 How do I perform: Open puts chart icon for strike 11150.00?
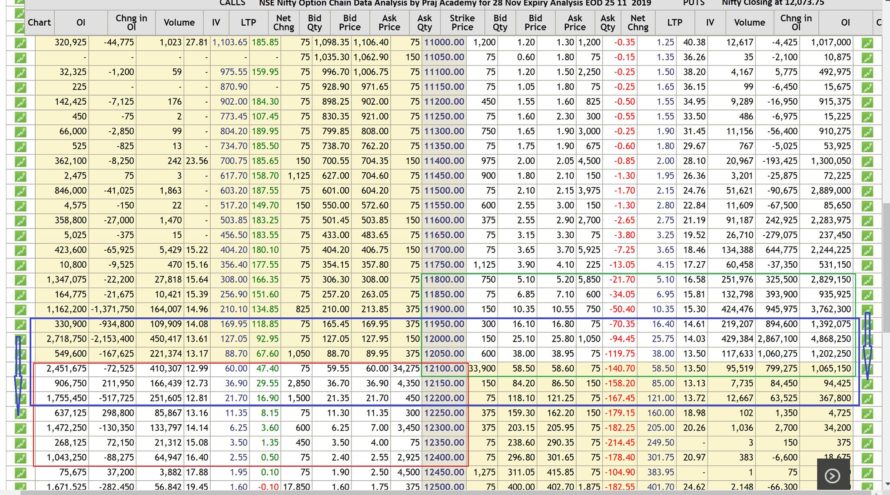point(867,87)
